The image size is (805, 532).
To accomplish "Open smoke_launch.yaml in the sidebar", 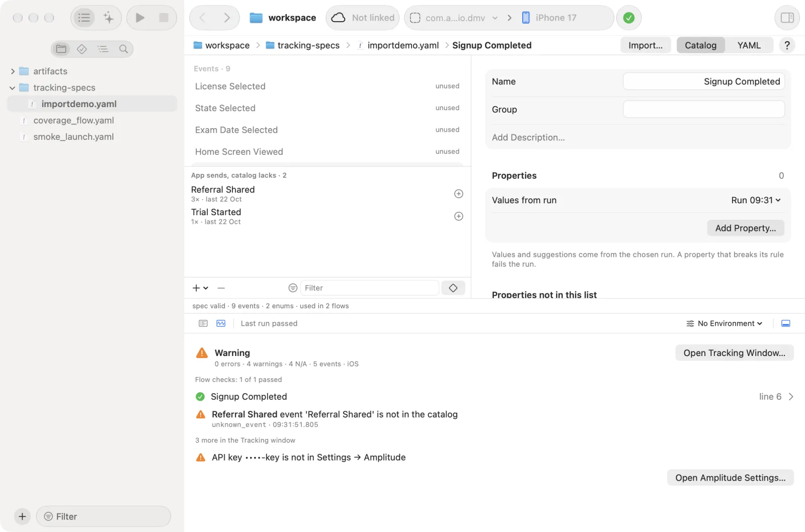I will tap(73, 137).
